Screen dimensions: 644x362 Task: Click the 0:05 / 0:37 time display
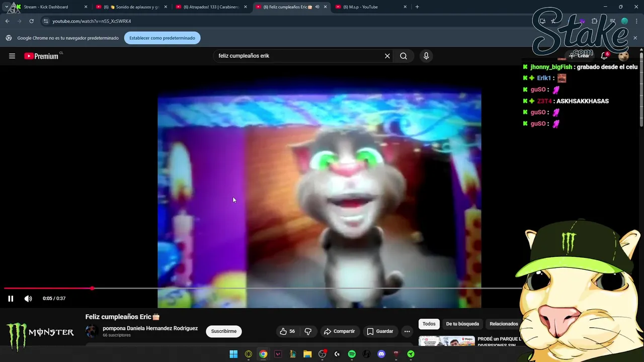click(54, 299)
